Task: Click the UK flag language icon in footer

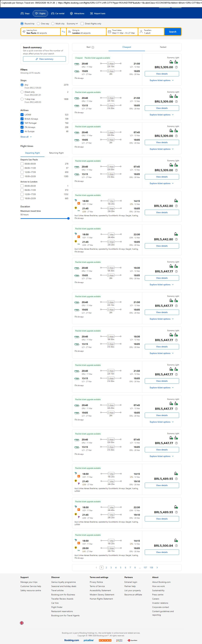Action: pos(22,623)
